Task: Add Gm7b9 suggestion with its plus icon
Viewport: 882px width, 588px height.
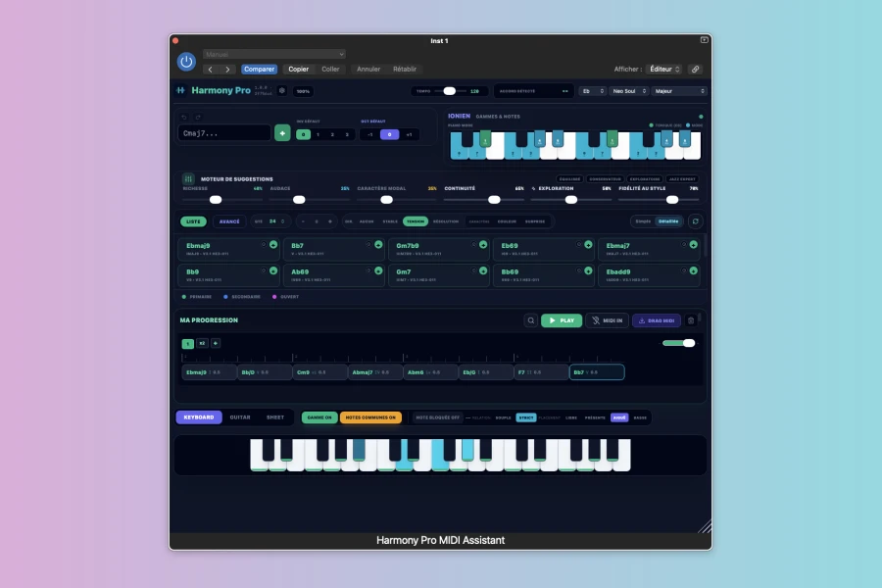Action: [483, 245]
